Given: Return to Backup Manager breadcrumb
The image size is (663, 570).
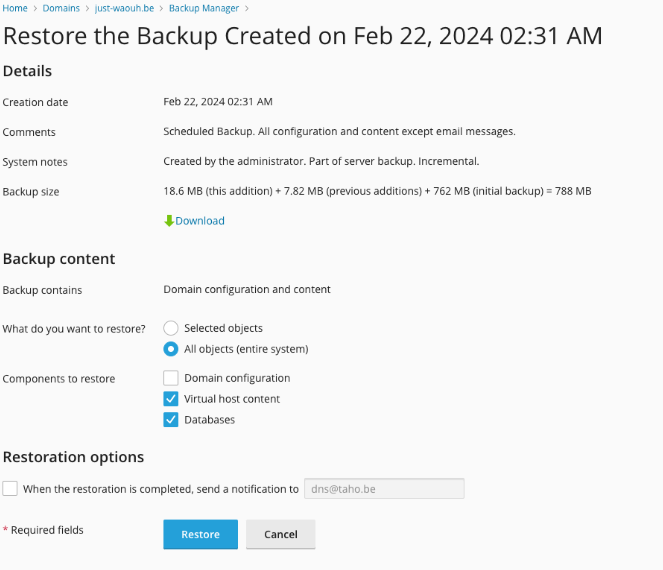Looking at the screenshot, I should pyautogui.click(x=203, y=8).
